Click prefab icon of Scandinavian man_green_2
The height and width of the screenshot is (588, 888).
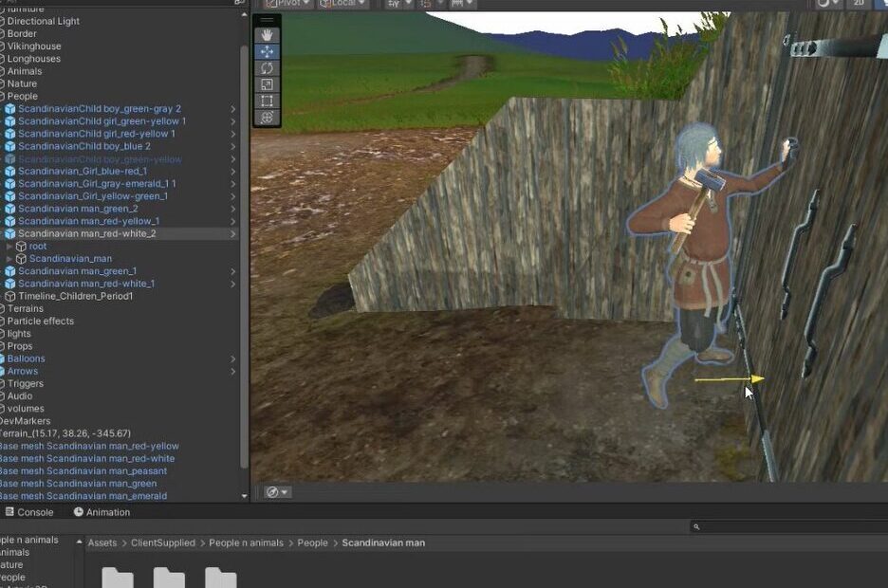pos(9,209)
